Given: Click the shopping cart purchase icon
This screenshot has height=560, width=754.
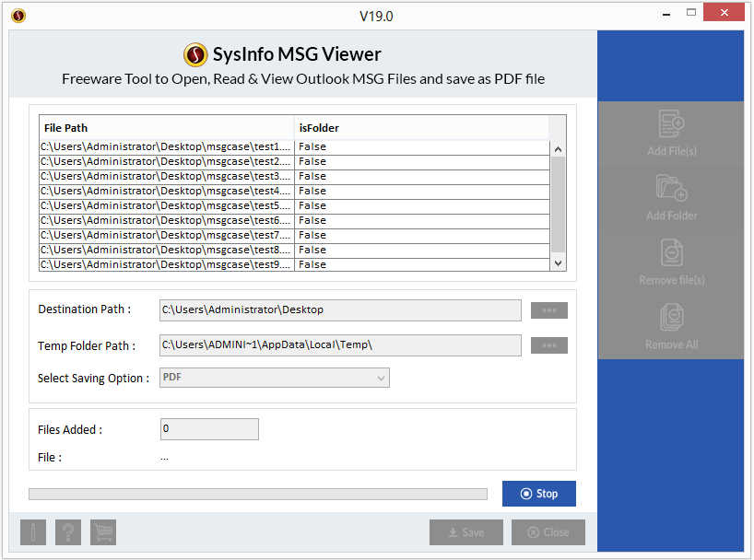Looking at the screenshot, I should [103, 532].
